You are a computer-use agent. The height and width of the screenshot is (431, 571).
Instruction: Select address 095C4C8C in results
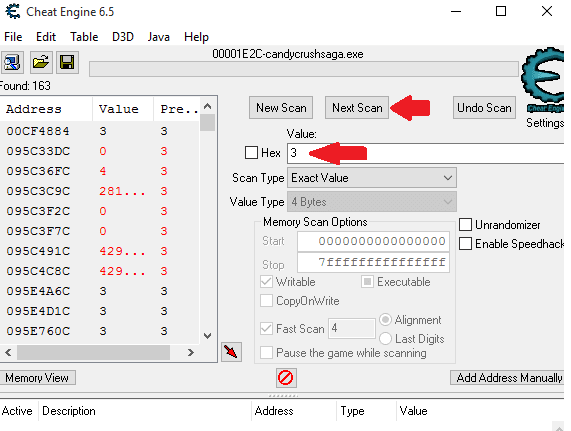[x=38, y=271]
